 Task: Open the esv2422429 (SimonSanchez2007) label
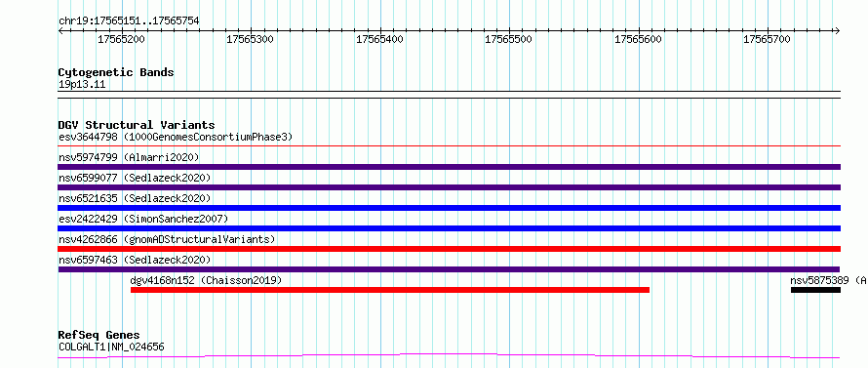(142, 219)
